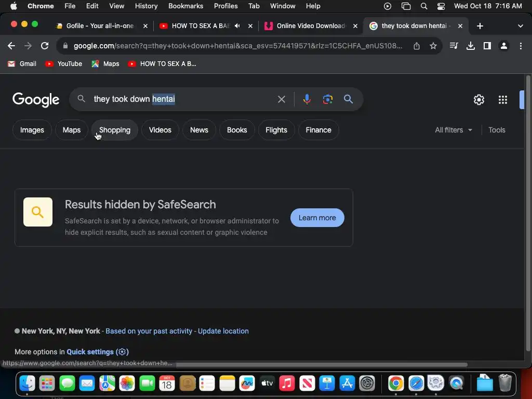532x399 pixels.
Task: Close the Gofile tab
Action: pyautogui.click(x=145, y=26)
